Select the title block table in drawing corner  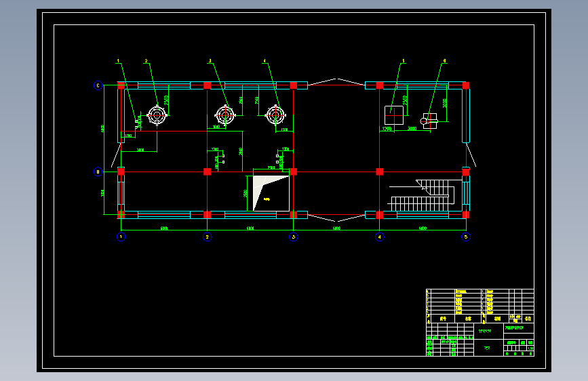pyautogui.click(x=480, y=323)
